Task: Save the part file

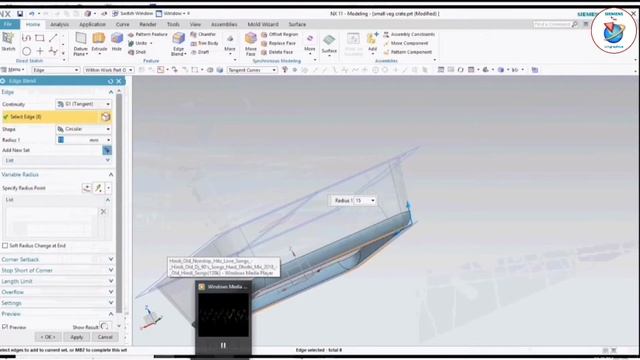Action: (20, 13)
